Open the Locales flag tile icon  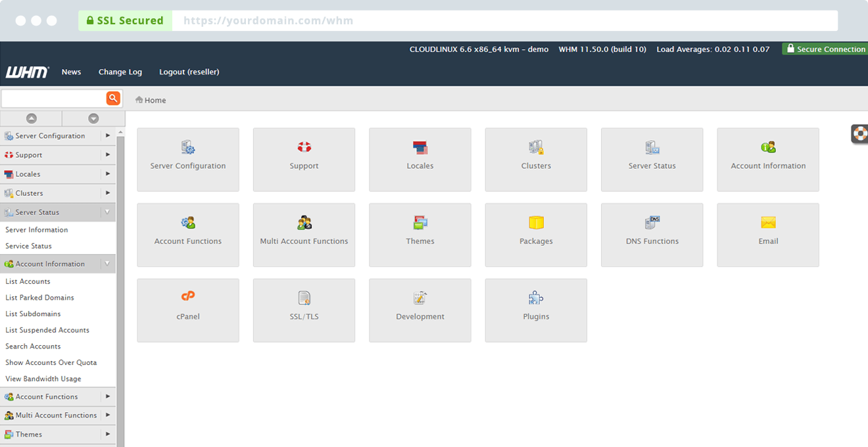pyautogui.click(x=420, y=147)
